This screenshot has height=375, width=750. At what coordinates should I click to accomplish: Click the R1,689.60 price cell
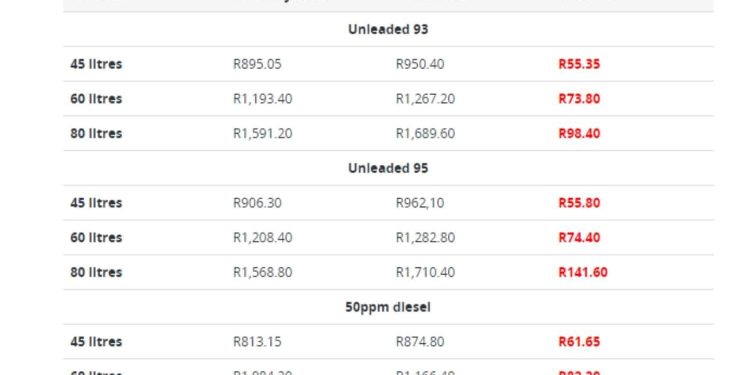(425, 133)
